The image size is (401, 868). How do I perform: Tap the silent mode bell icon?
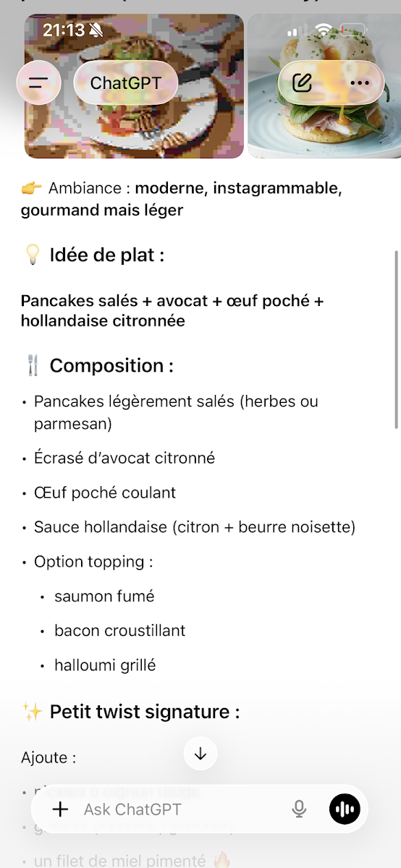pyautogui.click(x=96, y=30)
